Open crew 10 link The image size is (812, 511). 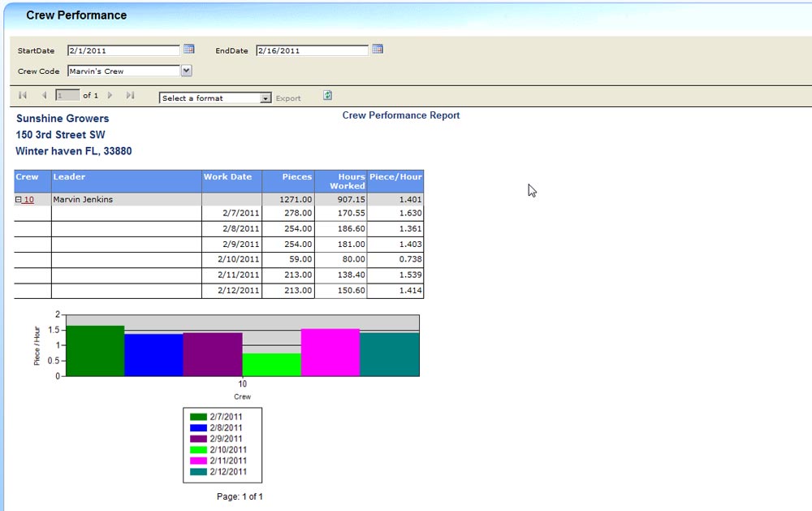pos(29,200)
